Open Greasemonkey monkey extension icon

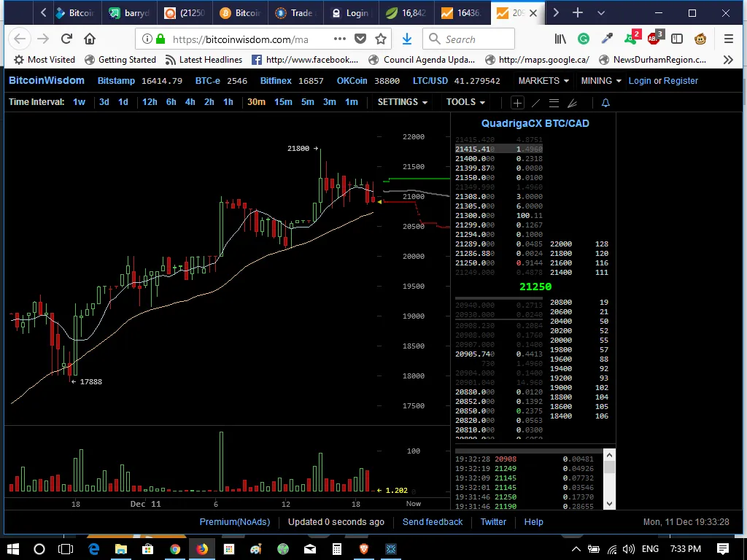[700, 39]
